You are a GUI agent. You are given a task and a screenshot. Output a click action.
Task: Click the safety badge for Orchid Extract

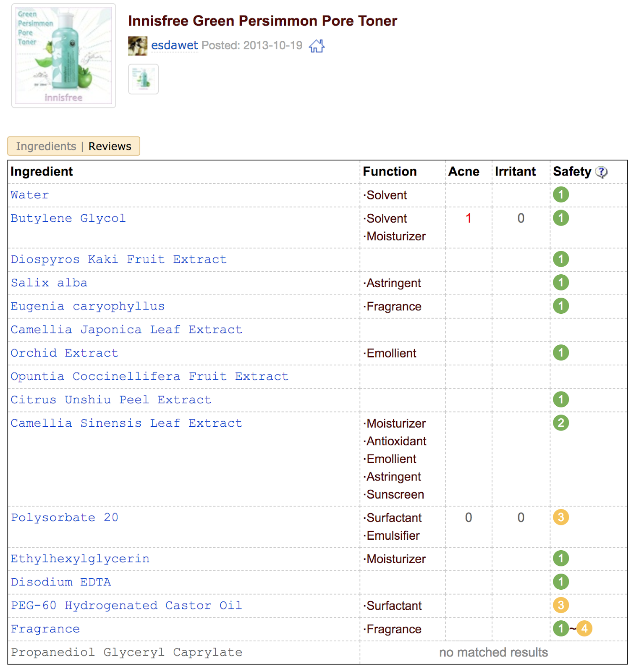[x=561, y=352]
